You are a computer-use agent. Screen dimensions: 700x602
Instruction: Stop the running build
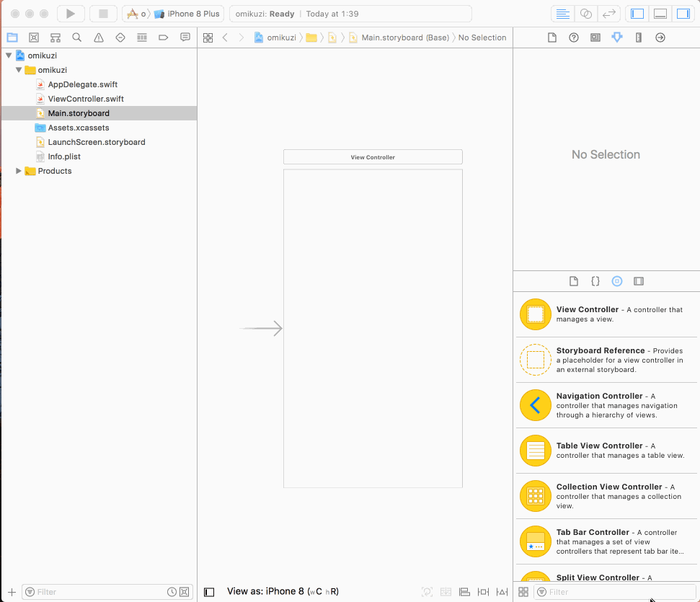(x=103, y=14)
